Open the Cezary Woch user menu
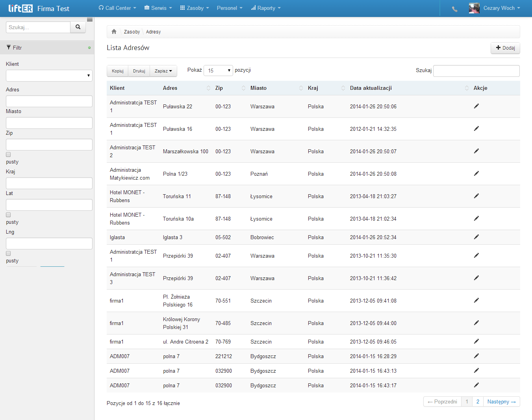 (502, 8)
